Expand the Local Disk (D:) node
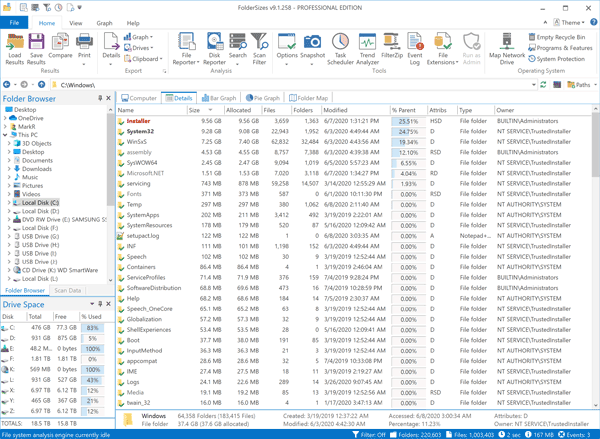Image resolution: width=600 pixels, height=439 pixels. 9,211
